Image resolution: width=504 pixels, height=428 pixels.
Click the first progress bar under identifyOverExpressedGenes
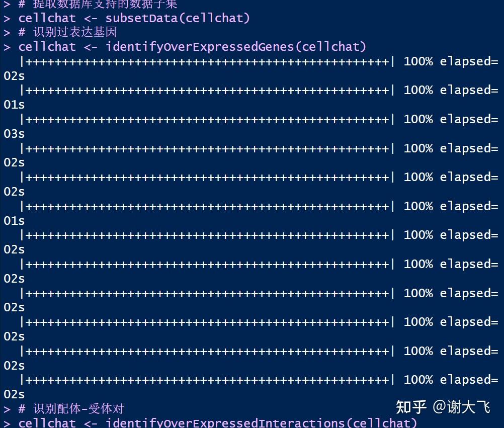[207, 61]
